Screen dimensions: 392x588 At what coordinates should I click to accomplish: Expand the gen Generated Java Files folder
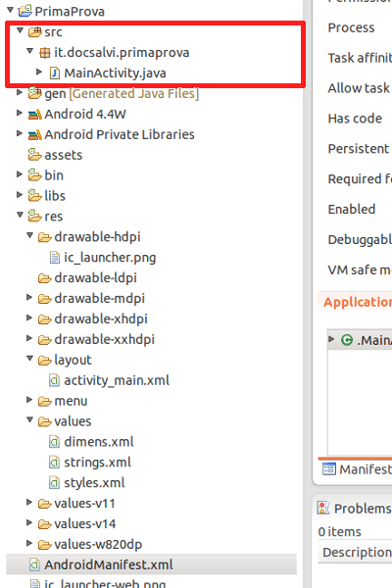coord(20,92)
